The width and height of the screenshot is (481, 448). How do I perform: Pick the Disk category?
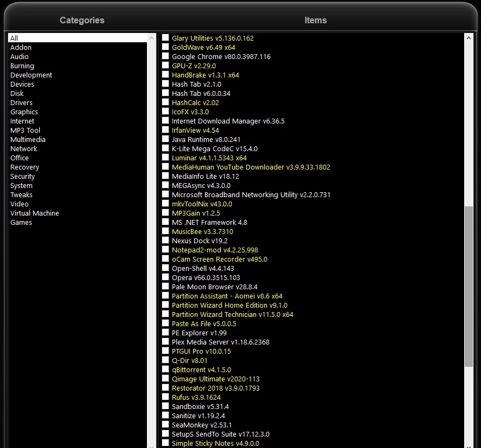[17, 94]
